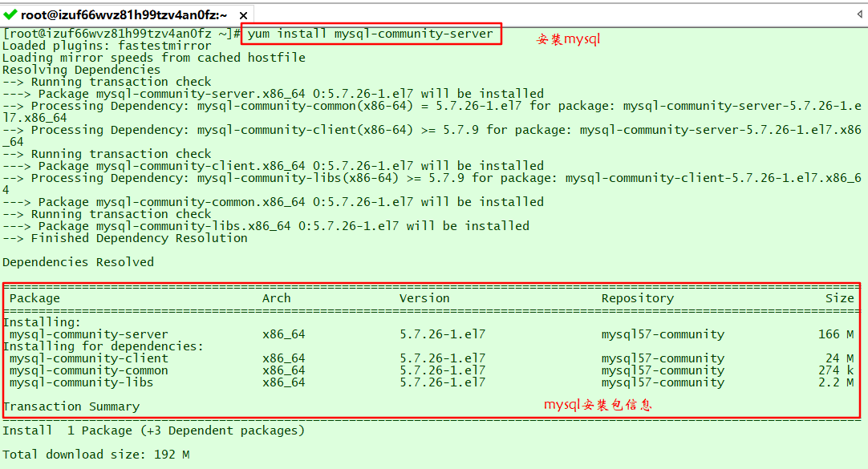Close the root session tab
868x469 pixels.
pyautogui.click(x=243, y=15)
